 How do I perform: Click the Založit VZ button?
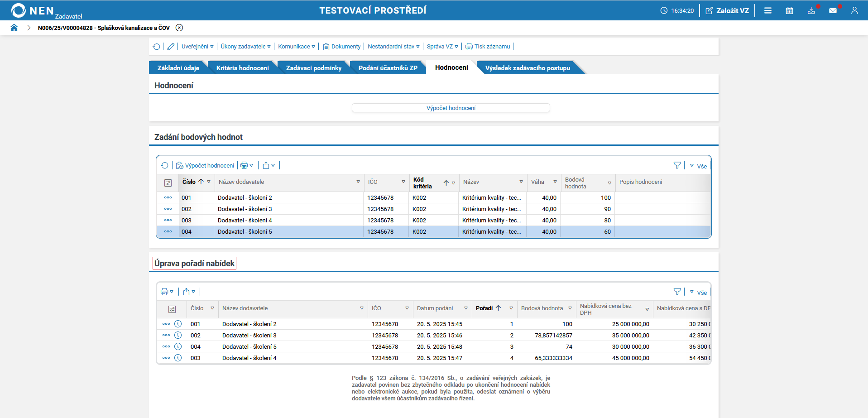727,10
